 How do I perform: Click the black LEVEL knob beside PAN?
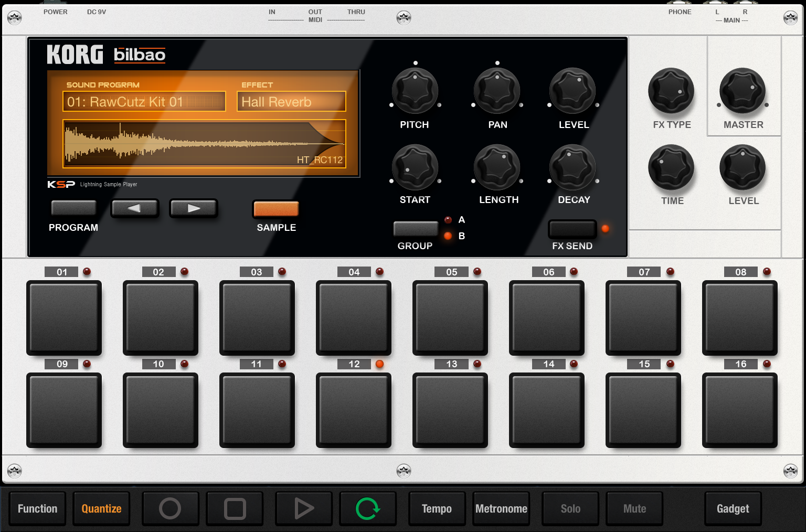pyautogui.click(x=572, y=90)
